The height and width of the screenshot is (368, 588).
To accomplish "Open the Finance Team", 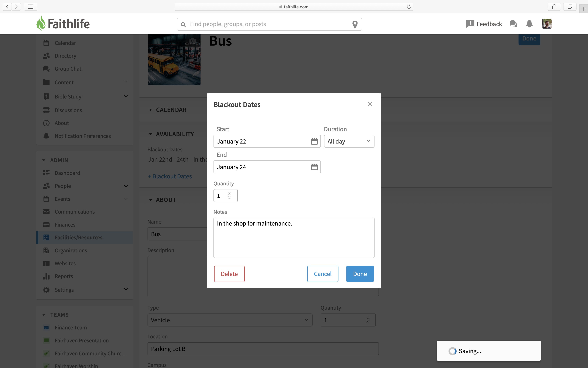I will pyautogui.click(x=71, y=328).
